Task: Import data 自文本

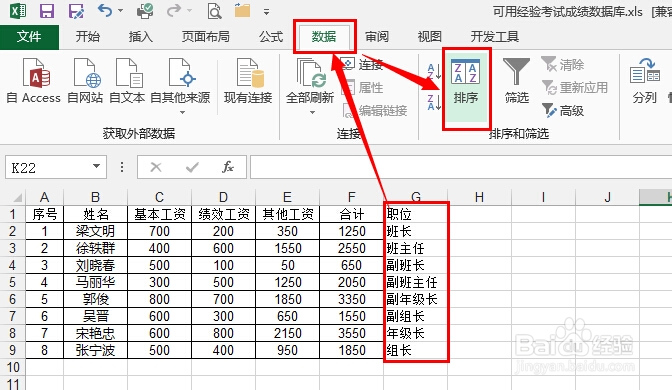Action: [127, 81]
